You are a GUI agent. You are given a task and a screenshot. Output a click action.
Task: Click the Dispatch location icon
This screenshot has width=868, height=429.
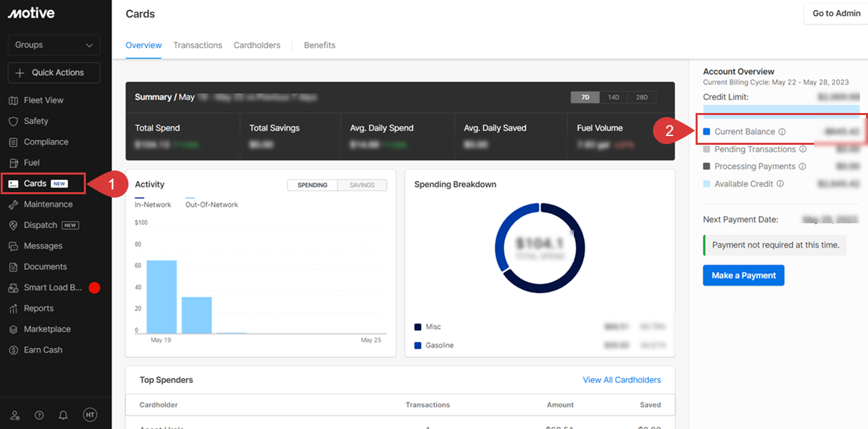click(x=14, y=225)
